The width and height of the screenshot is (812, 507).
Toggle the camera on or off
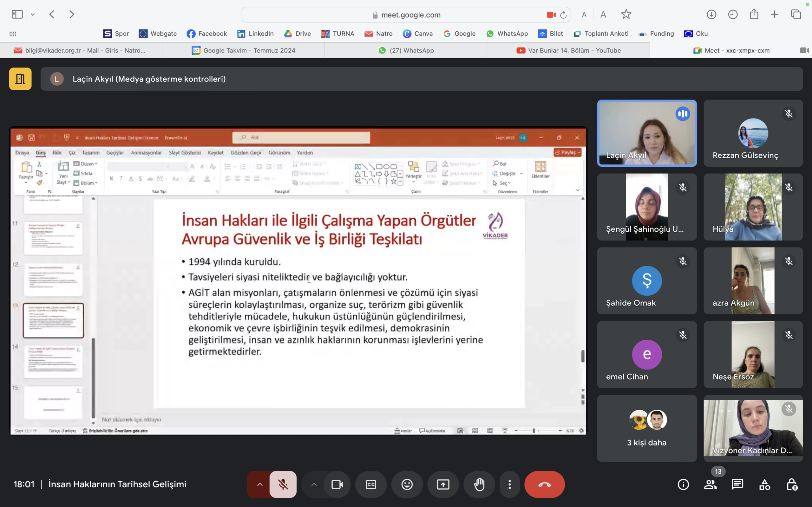coord(337,484)
